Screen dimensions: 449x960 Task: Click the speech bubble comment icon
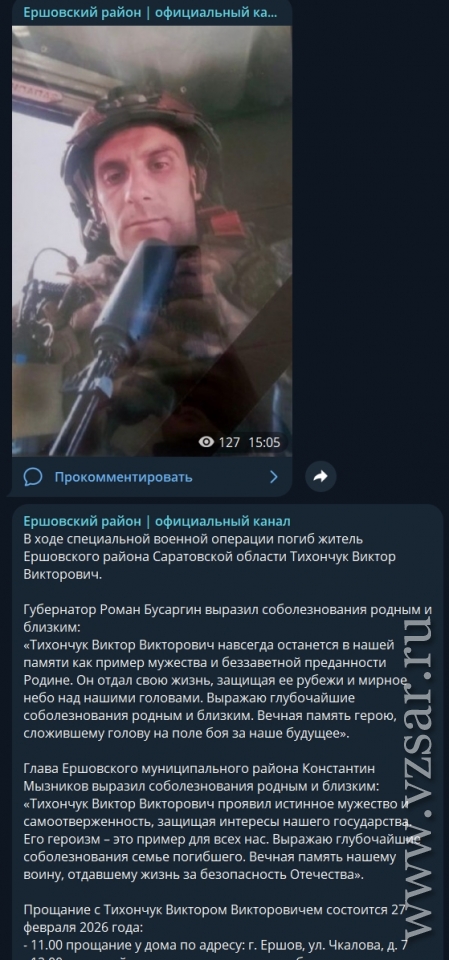click(x=32, y=477)
